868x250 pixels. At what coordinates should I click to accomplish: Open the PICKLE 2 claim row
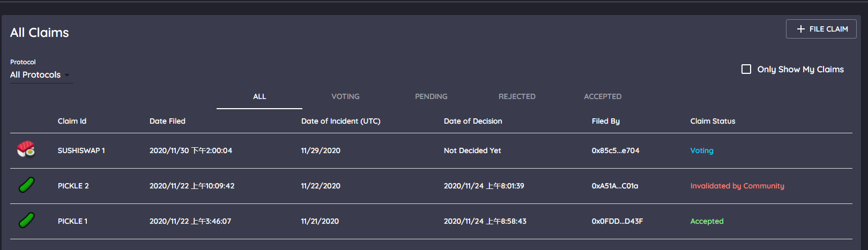(73, 186)
